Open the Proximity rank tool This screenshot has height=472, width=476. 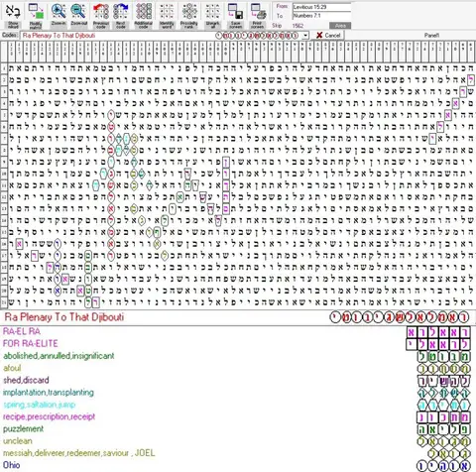click(x=189, y=15)
